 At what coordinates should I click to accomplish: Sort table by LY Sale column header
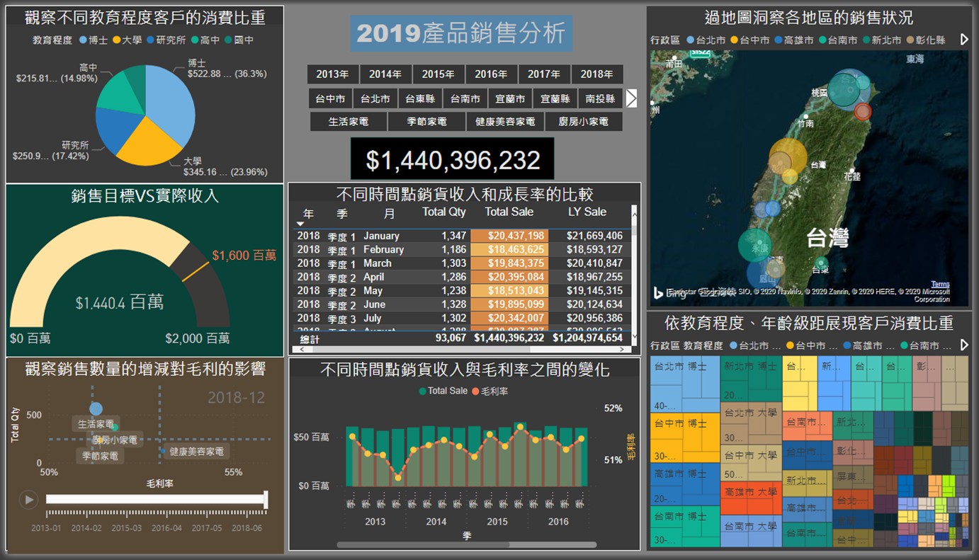coord(587,212)
